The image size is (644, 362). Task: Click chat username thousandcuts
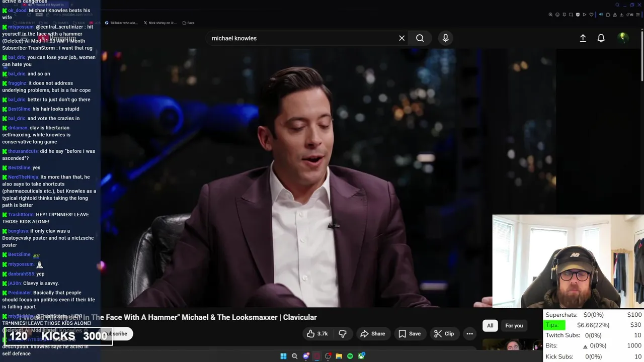pos(23,151)
